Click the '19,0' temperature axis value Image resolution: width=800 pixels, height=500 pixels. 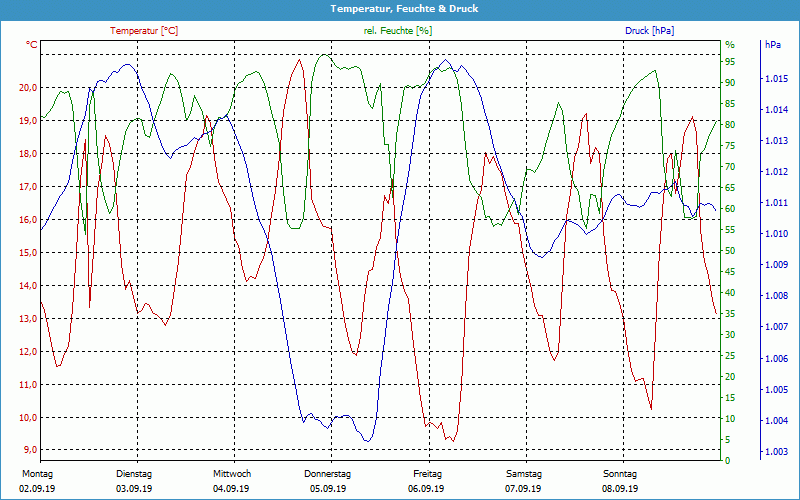[x=28, y=121]
